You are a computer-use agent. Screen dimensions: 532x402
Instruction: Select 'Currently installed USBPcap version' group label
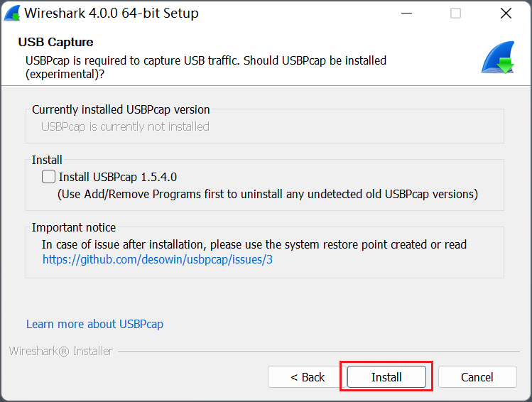click(x=121, y=109)
